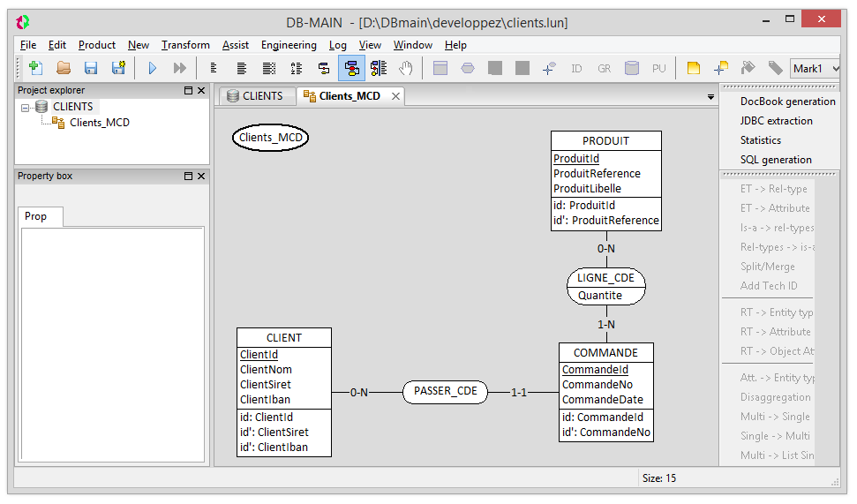Select the PRODUIT entity title
857x504 pixels.
click(x=605, y=141)
